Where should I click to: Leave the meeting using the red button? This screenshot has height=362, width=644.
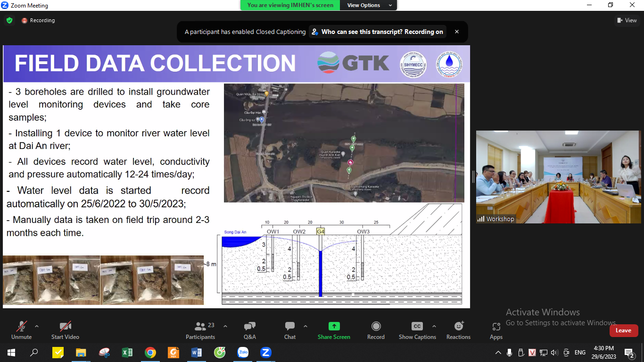(x=623, y=330)
